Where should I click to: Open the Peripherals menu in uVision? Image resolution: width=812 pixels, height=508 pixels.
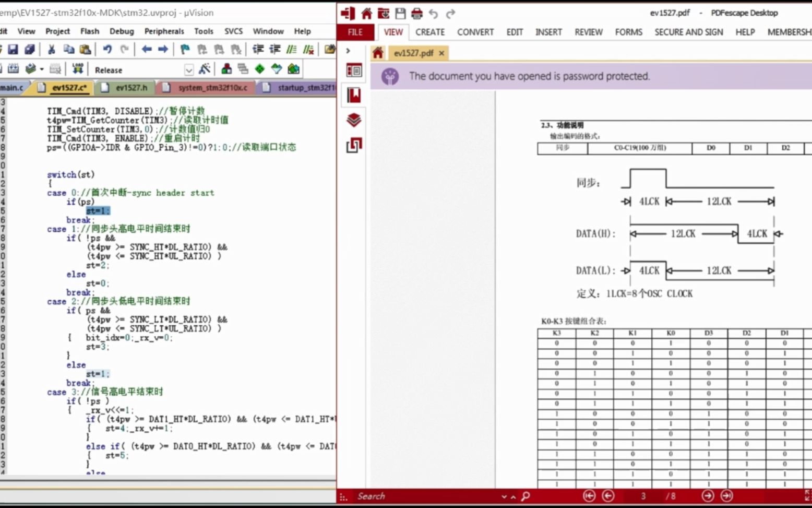point(164,31)
